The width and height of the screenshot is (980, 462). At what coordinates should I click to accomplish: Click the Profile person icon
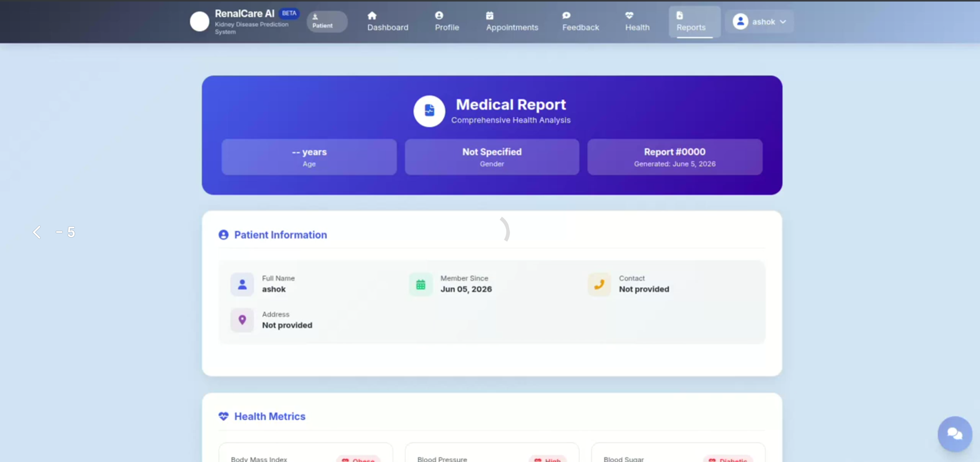[439, 16]
